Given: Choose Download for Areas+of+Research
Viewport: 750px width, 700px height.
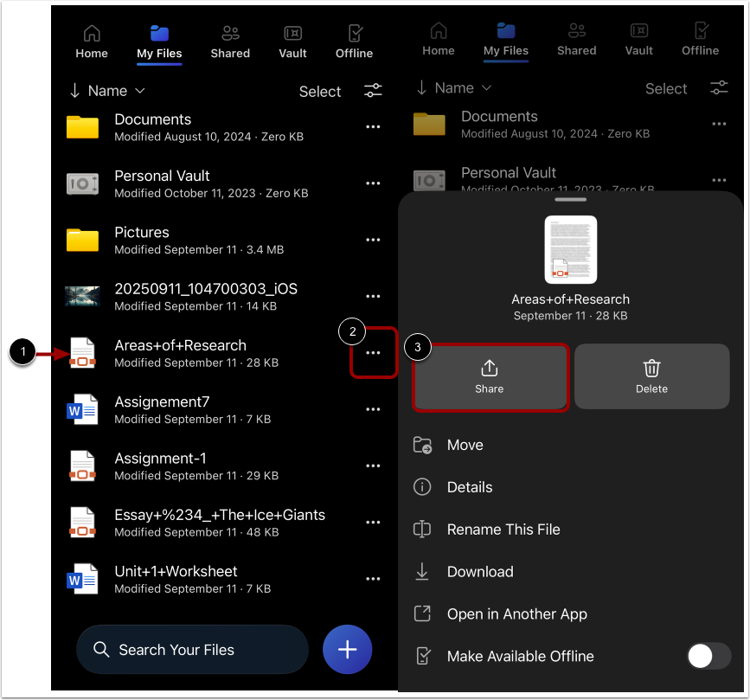Looking at the screenshot, I should click(479, 571).
